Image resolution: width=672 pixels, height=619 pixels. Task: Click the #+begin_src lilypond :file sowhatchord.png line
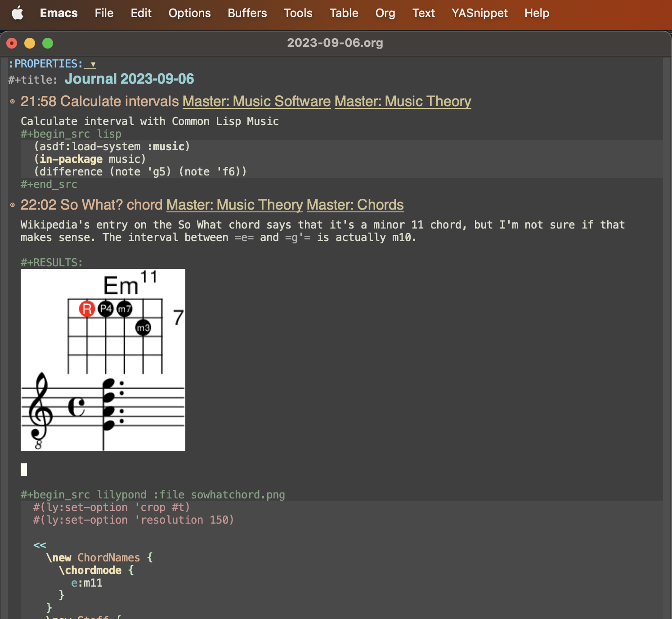pyautogui.click(x=153, y=495)
